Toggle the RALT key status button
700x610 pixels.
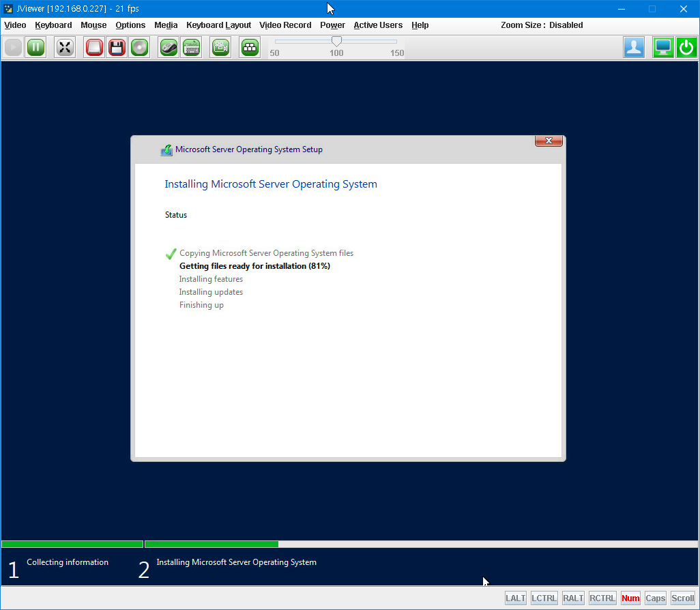coord(573,598)
